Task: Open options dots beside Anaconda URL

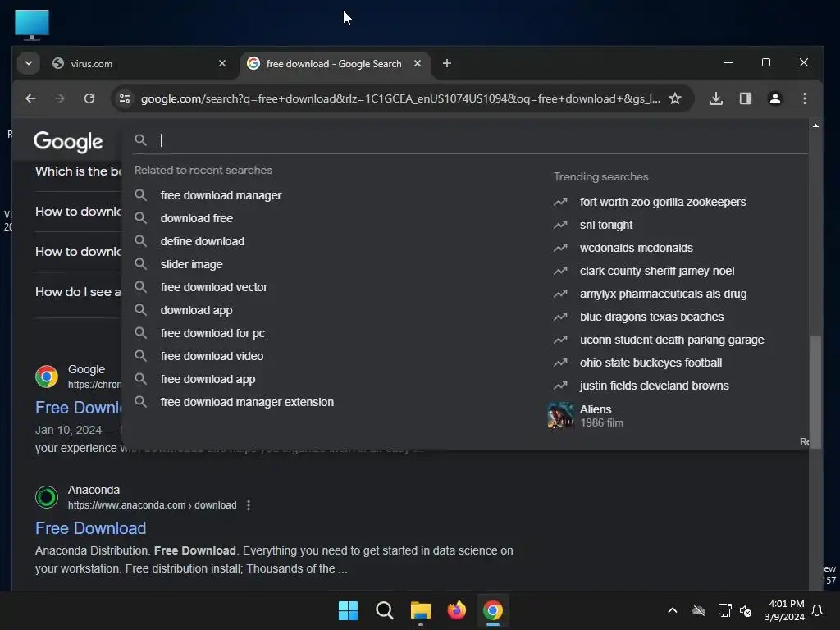Action: click(x=248, y=505)
